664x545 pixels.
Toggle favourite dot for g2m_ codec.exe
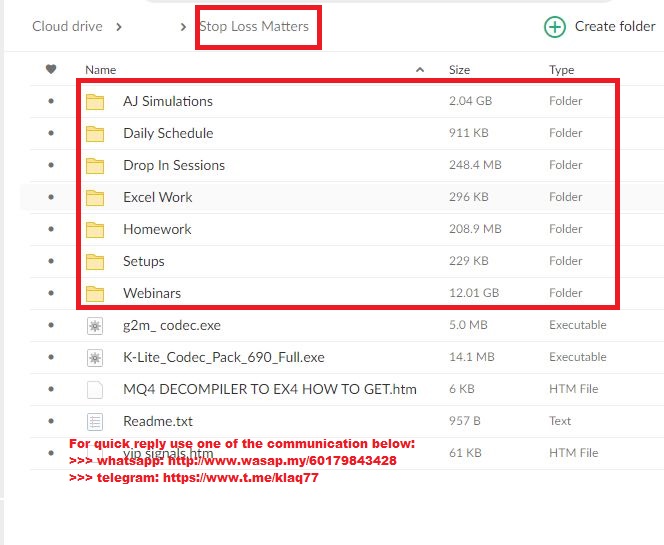click(x=51, y=325)
